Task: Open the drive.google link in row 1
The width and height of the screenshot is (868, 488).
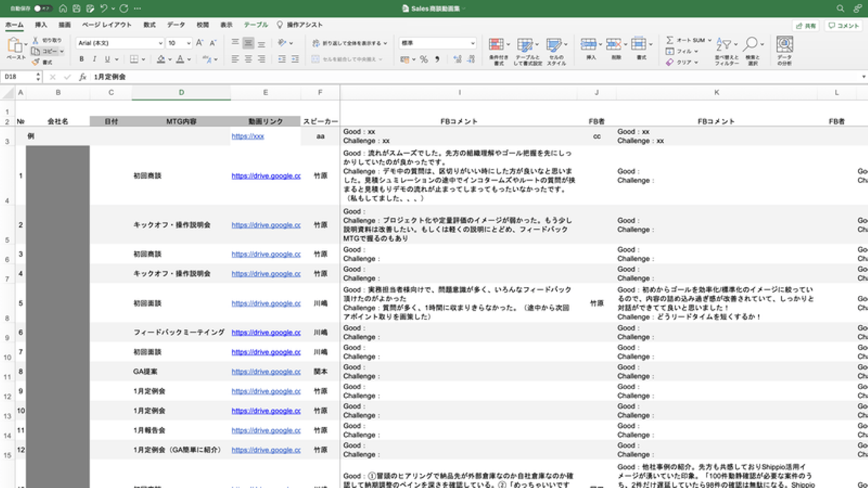Action: tap(266, 176)
